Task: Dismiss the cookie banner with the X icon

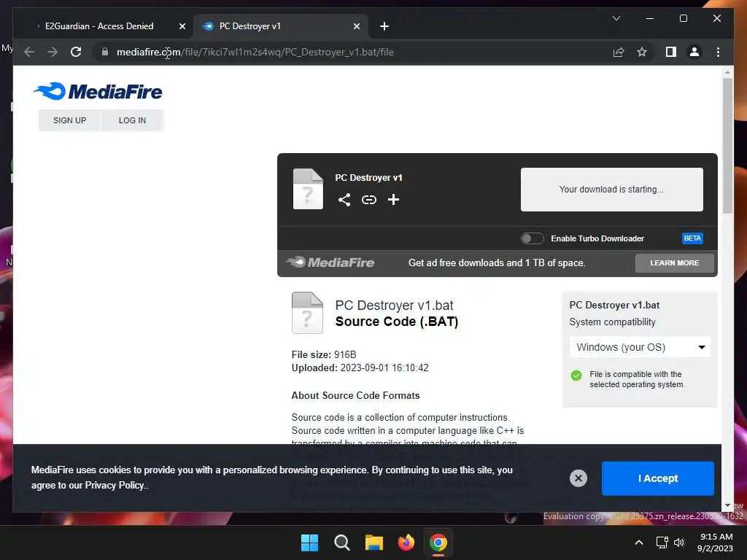Action: [x=578, y=478]
